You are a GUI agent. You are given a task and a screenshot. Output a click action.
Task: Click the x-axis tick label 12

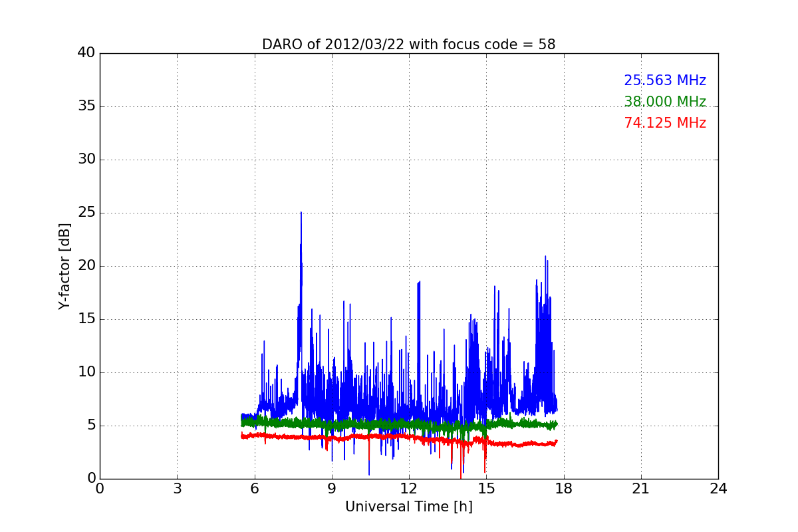(x=409, y=488)
